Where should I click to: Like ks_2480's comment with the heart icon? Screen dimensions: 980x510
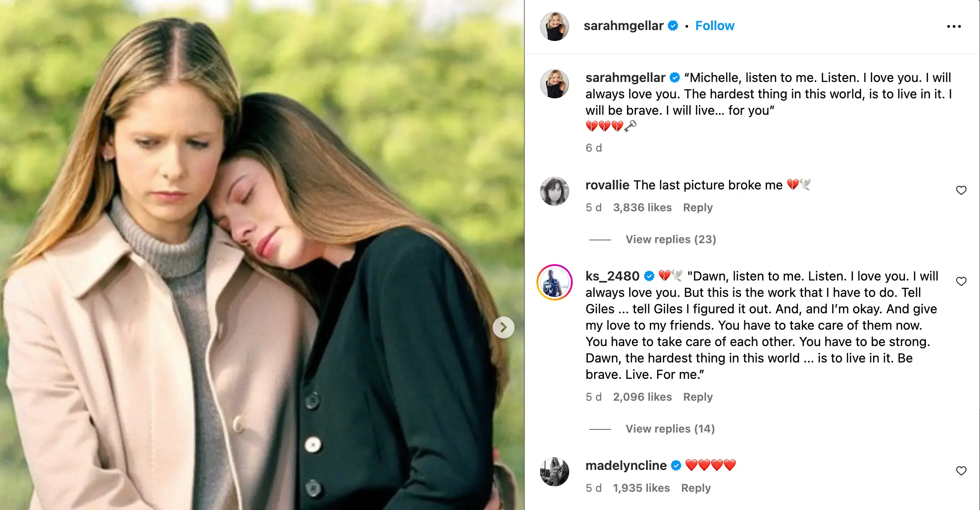[961, 281]
